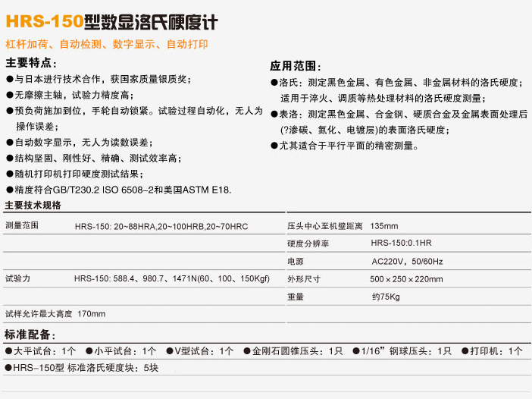The image size is (532, 399).
Task: Click the 试验力 row label
Action: [17, 278]
